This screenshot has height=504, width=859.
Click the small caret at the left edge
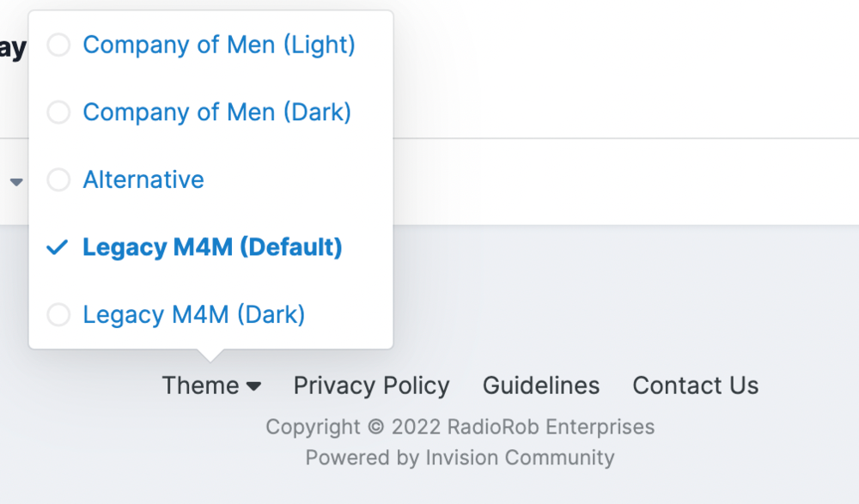pos(15,181)
